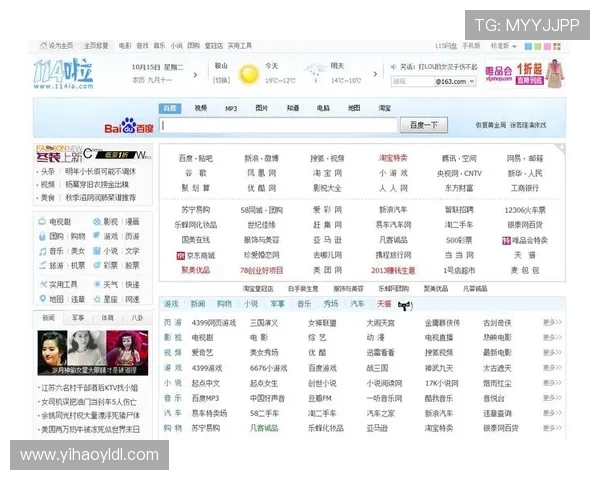
Task: Click the book icon beside 小说 文学
Action: (x=97, y=251)
